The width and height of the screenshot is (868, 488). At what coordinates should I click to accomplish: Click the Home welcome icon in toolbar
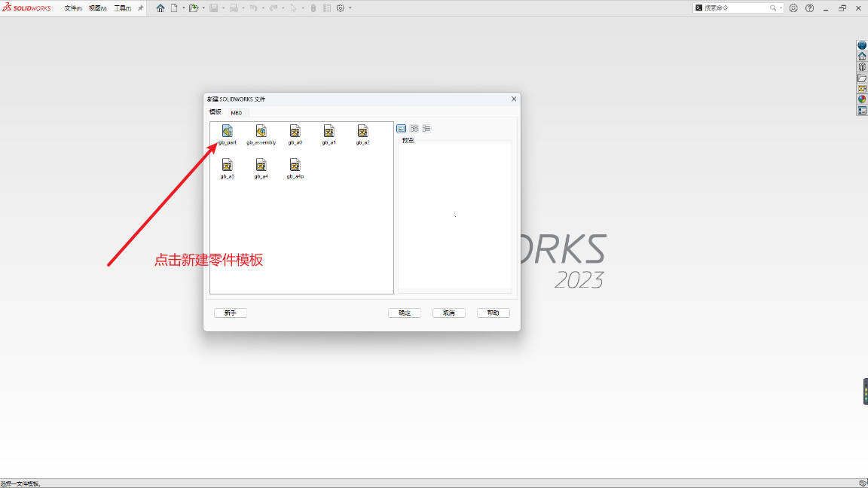160,8
